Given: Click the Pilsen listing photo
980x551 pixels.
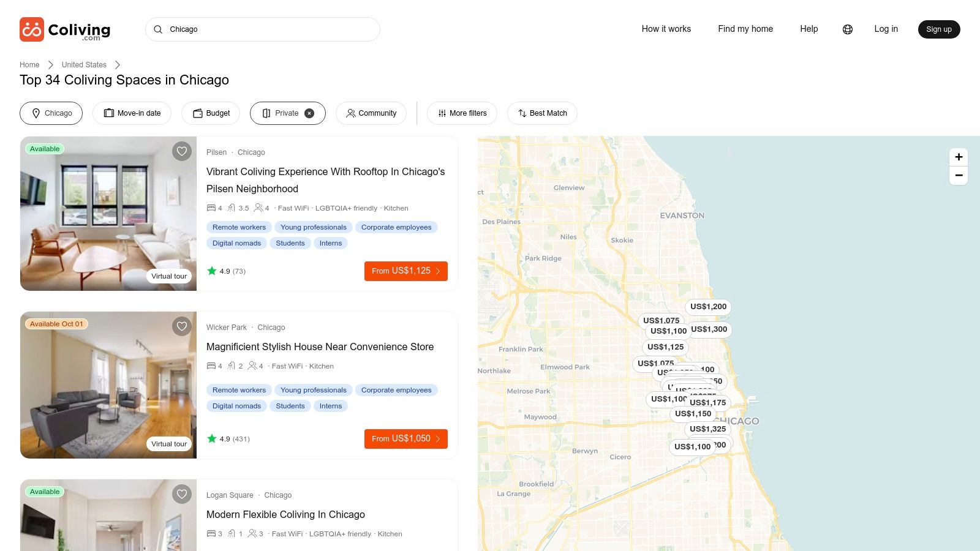Looking at the screenshot, I should [x=108, y=214].
